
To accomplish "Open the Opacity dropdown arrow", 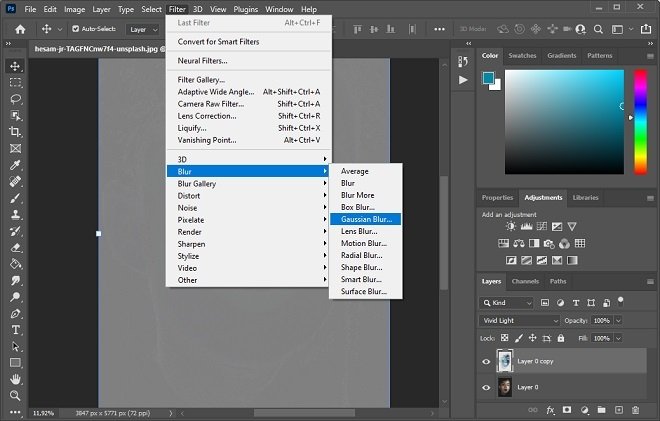I will 618,320.
